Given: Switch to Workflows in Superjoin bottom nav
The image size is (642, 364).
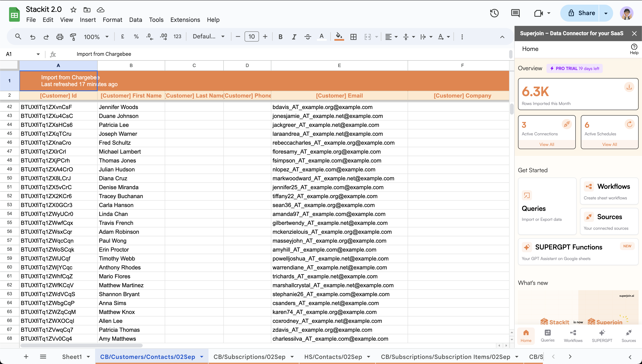Looking at the screenshot, I should pyautogui.click(x=573, y=336).
